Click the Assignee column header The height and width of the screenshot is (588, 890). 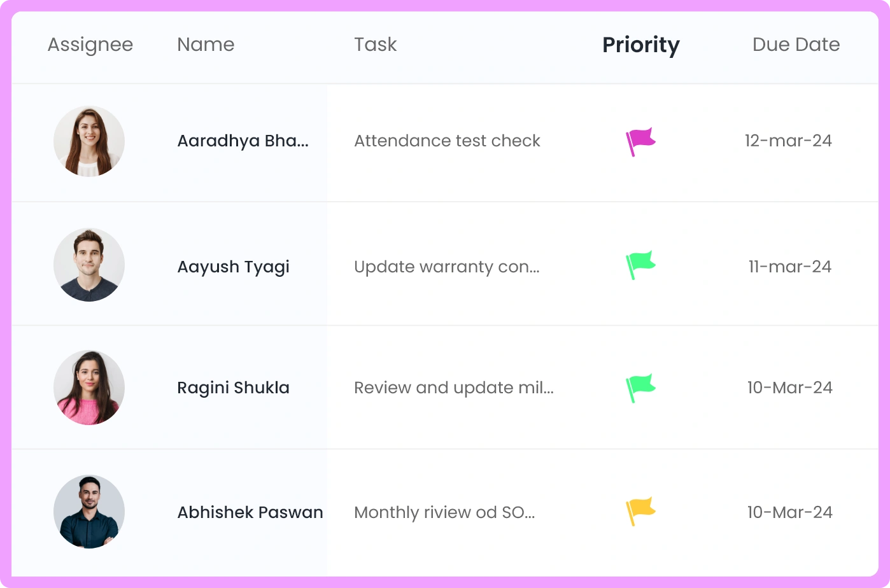click(90, 45)
